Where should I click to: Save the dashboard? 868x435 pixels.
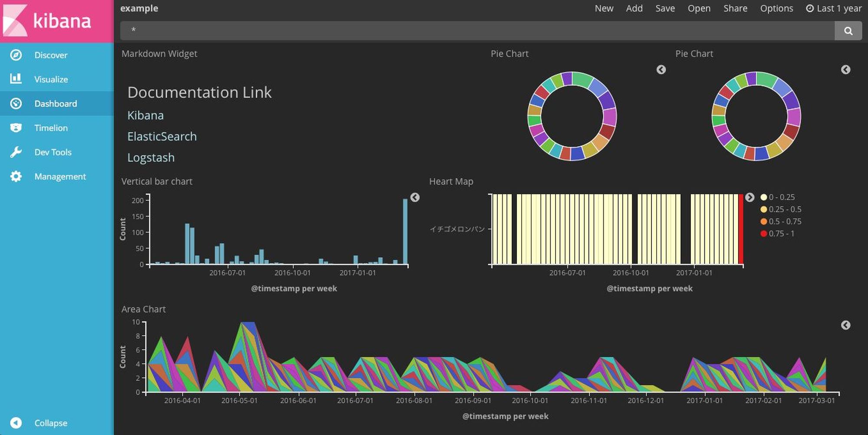[665, 8]
